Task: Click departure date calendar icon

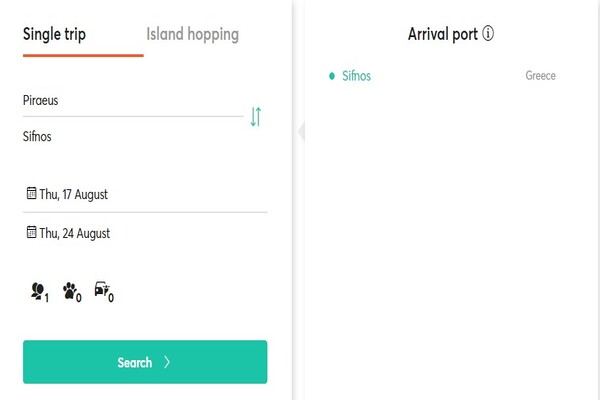Action: coord(31,193)
